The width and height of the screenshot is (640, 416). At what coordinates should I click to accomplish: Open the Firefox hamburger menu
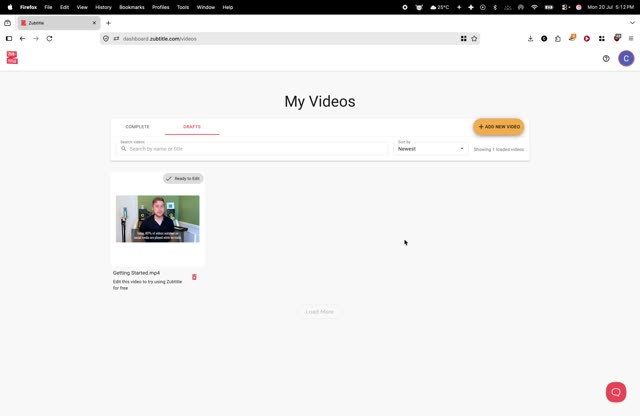click(x=631, y=38)
